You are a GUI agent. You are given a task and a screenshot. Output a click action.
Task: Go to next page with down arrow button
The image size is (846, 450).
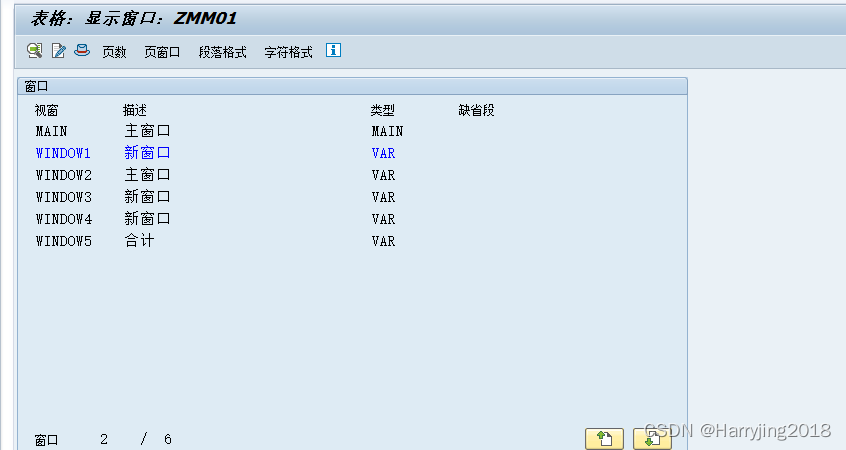(x=652, y=439)
